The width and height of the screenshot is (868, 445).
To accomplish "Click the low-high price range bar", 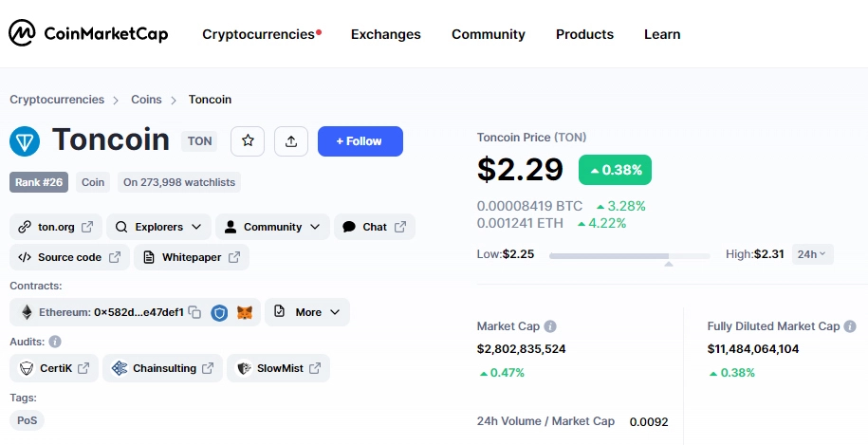I will click(x=629, y=255).
